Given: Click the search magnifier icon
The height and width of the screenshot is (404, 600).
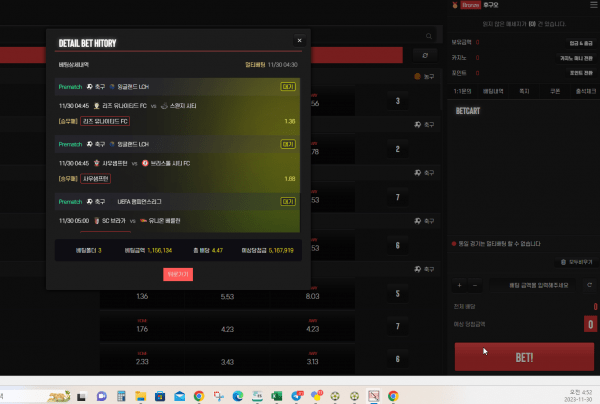Looking at the screenshot, I should pyautogui.click(x=429, y=36).
